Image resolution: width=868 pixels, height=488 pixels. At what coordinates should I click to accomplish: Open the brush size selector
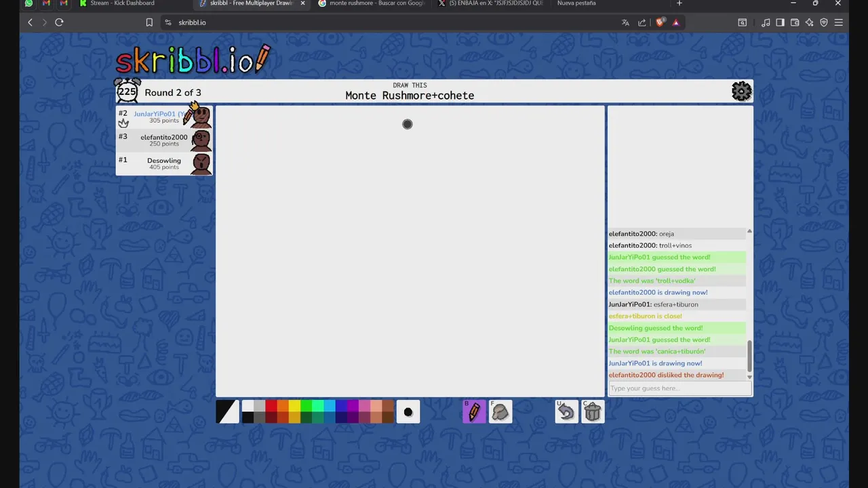[408, 411]
